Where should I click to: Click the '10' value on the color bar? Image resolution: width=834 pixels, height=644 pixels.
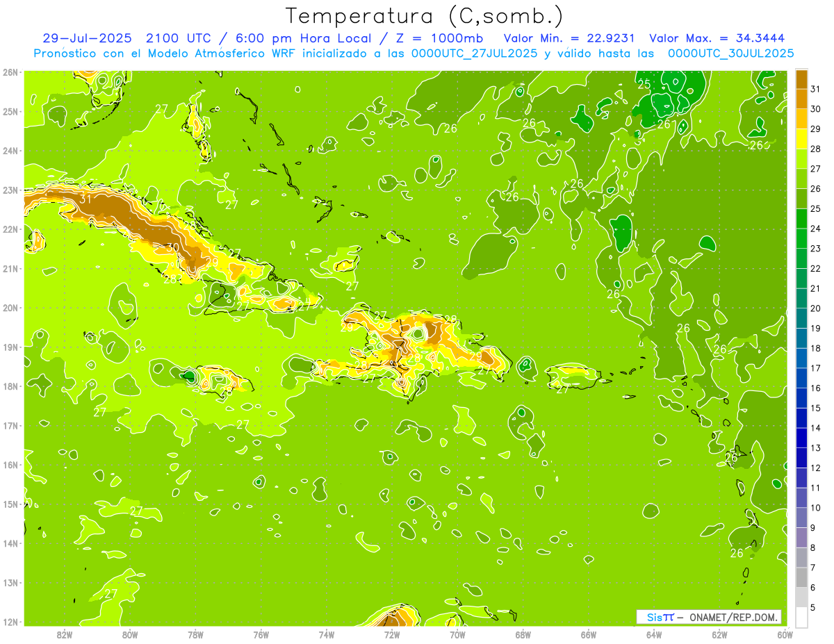815,508
